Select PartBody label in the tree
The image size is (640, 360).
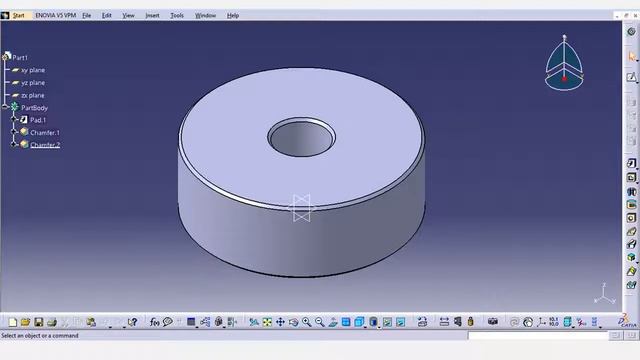[x=35, y=108]
